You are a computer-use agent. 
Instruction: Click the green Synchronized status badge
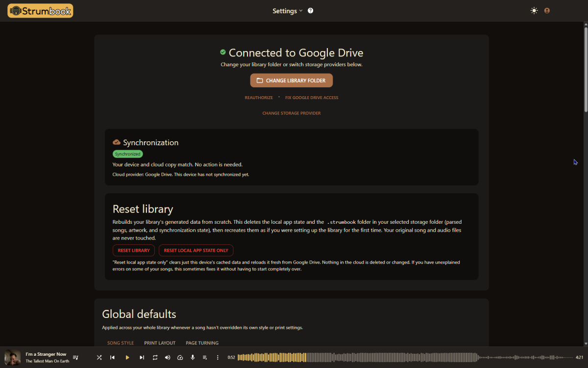click(128, 154)
